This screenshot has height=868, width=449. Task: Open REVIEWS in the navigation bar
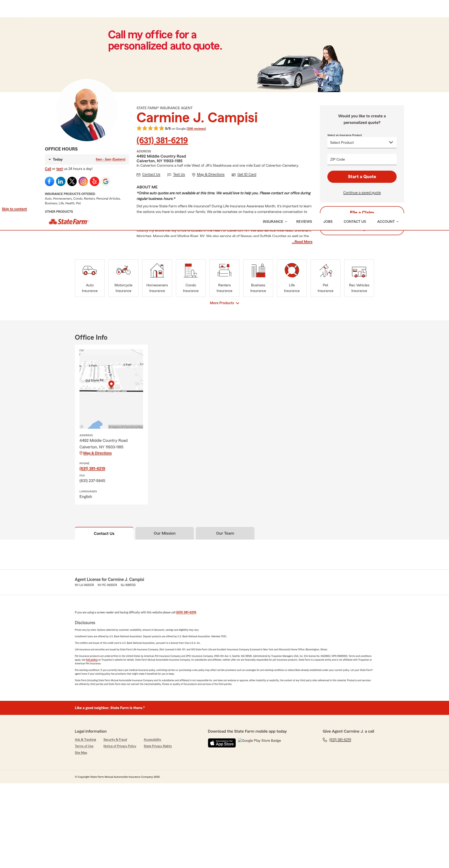(x=304, y=222)
